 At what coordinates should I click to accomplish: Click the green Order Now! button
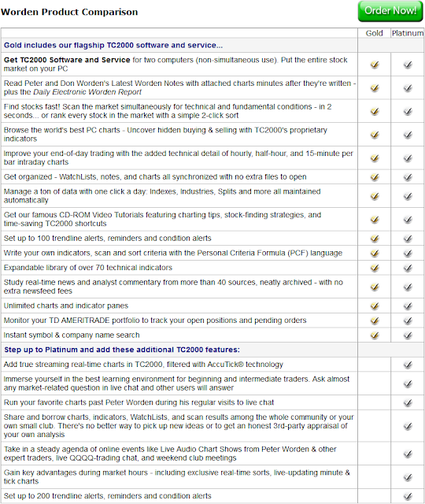pos(390,12)
